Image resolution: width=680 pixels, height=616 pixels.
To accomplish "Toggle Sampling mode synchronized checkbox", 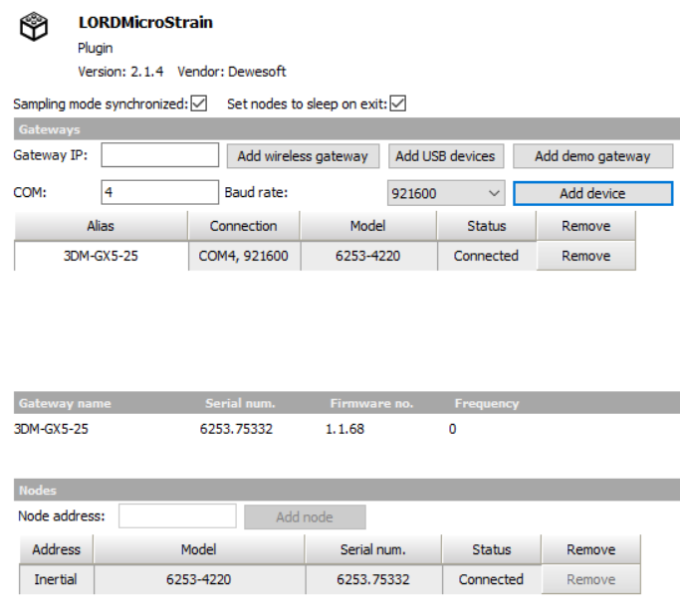I will (x=198, y=103).
